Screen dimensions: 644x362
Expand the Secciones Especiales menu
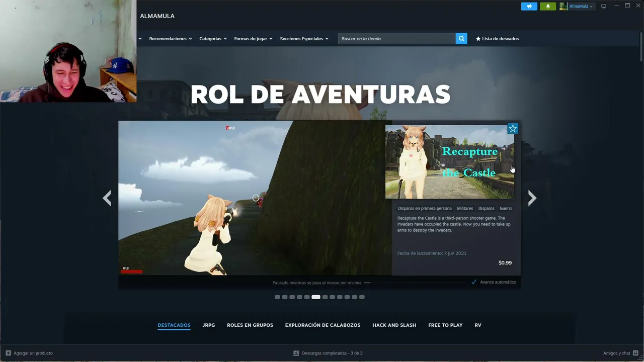(304, 39)
